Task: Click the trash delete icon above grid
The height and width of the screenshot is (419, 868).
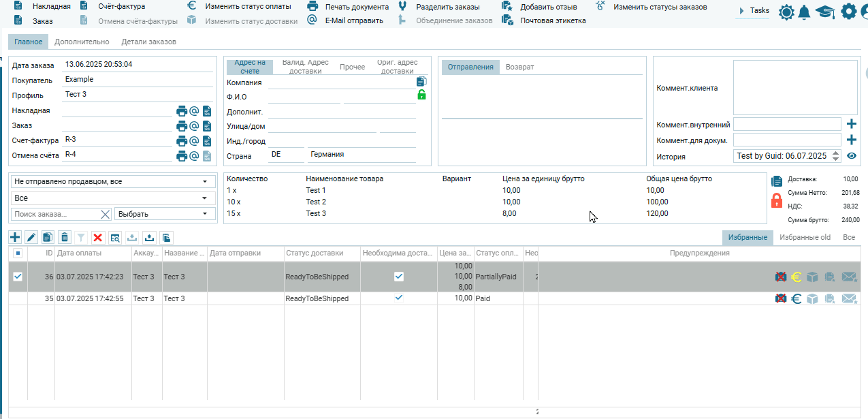Action: [64, 237]
